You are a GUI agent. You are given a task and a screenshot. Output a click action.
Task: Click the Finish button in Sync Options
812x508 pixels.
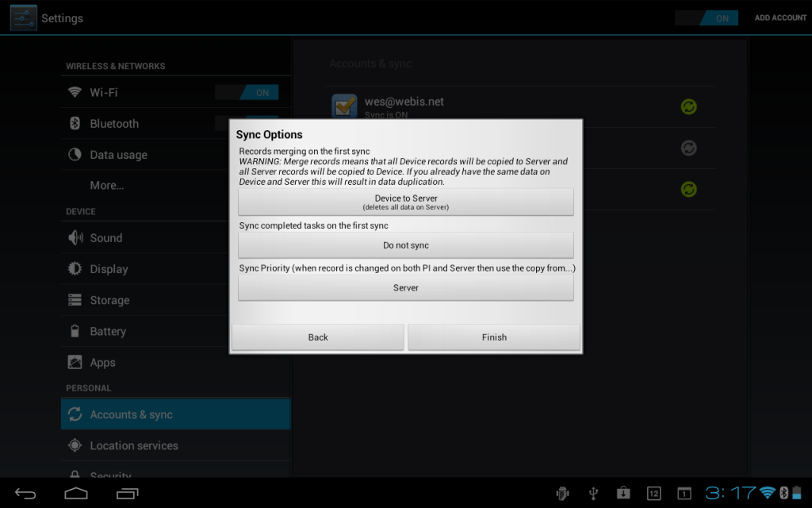click(493, 337)
